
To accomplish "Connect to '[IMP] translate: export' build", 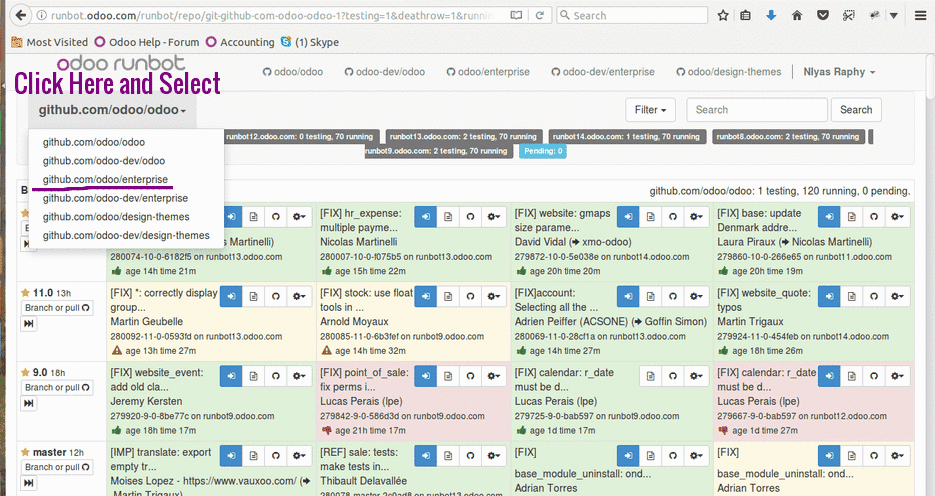I will coord(231,456).
